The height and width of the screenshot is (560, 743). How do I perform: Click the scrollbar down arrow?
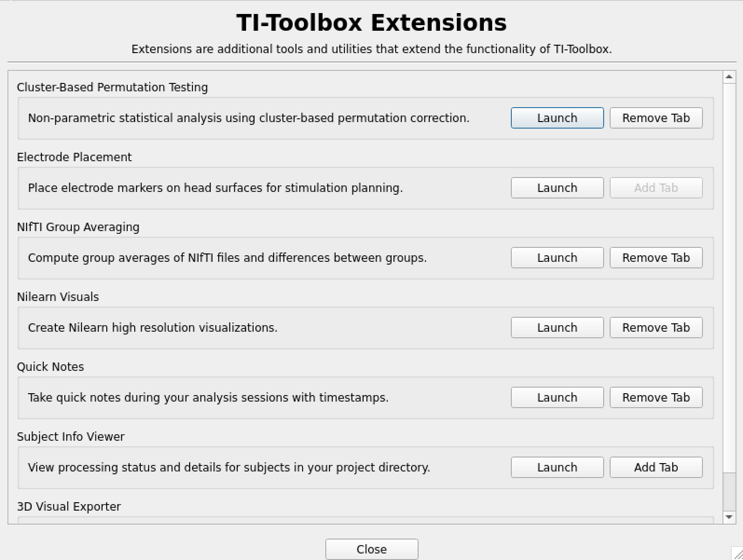(x=729, y=516)
